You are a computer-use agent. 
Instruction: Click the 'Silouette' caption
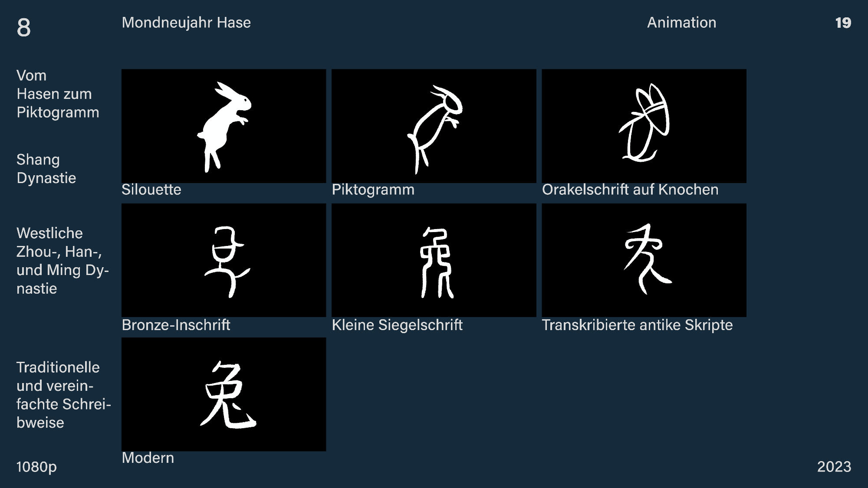[x=151, y=190]
